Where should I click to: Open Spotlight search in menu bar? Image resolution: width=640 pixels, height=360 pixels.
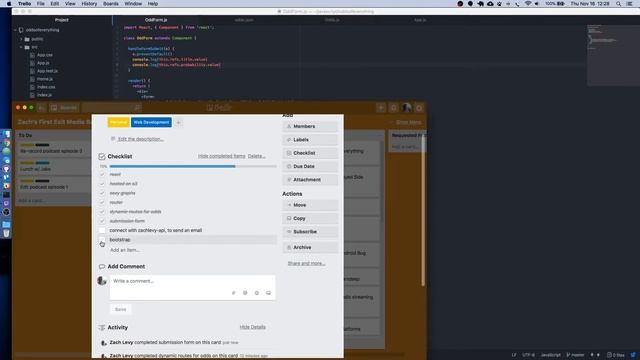pos(618,4)
